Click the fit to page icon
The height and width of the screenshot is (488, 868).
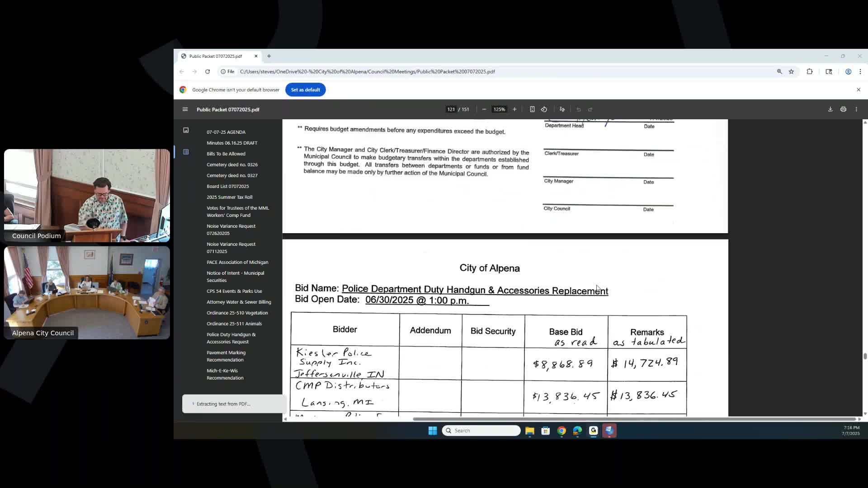pos(532,109)
